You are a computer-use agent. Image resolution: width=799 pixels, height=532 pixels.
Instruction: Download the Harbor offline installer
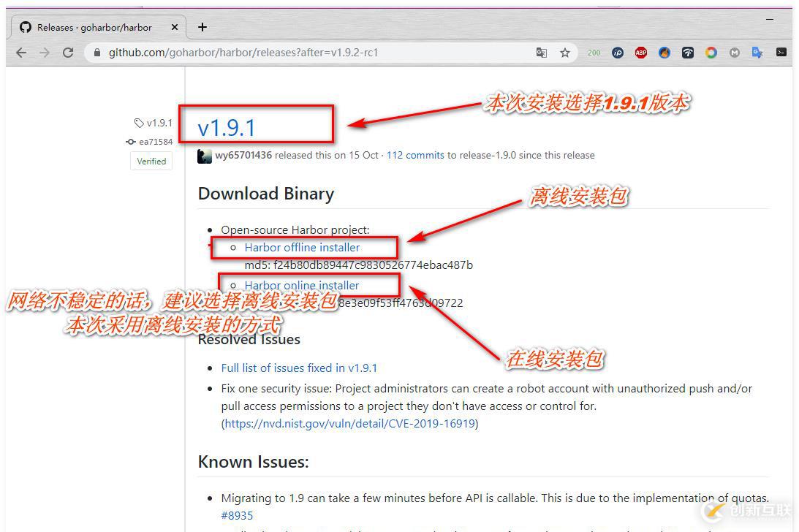tap(302, 247)
